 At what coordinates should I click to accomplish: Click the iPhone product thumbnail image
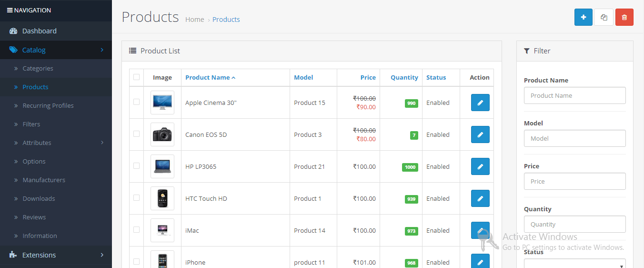[162, 260]
